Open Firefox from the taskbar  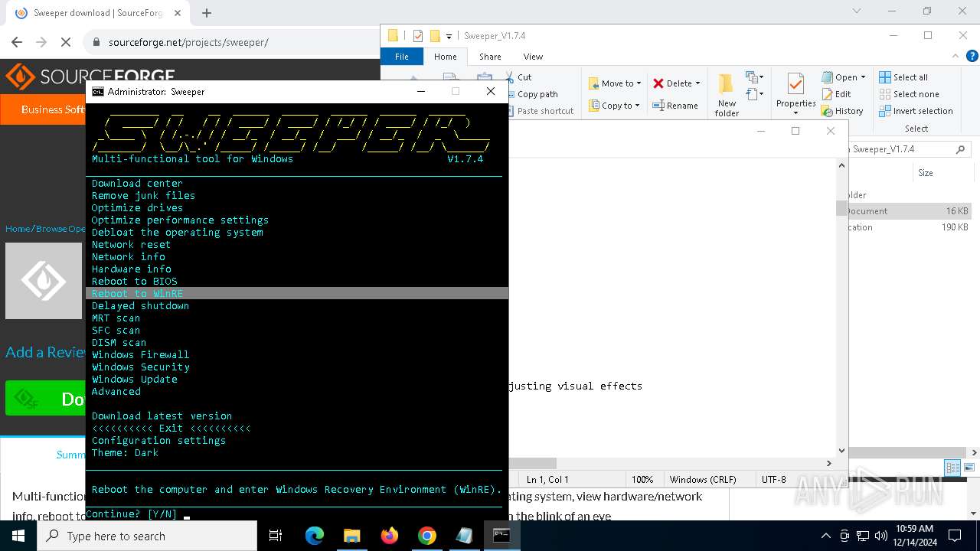point(389,536)
